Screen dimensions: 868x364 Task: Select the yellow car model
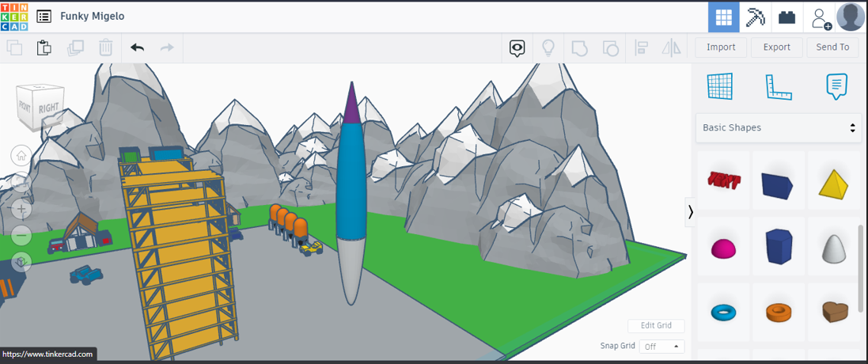(311, 248)
